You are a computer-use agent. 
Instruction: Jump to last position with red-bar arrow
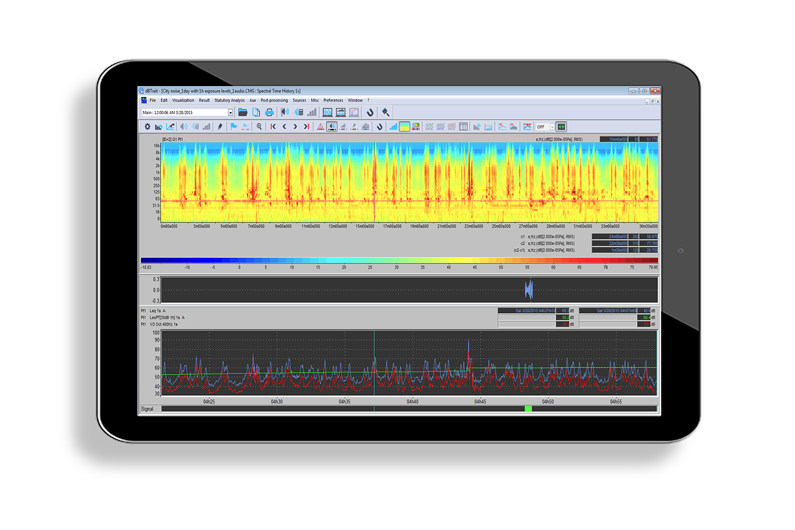click(x=307, y=127)
